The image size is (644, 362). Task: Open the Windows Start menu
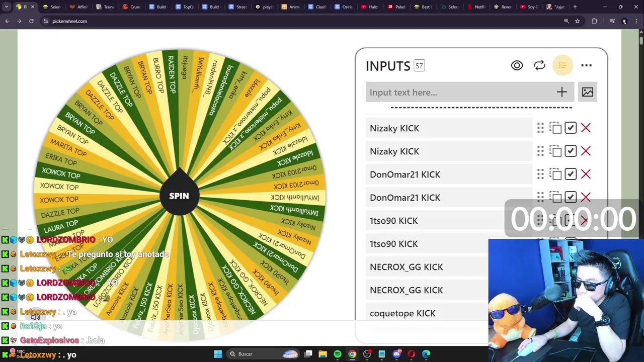tap(218, 354)
